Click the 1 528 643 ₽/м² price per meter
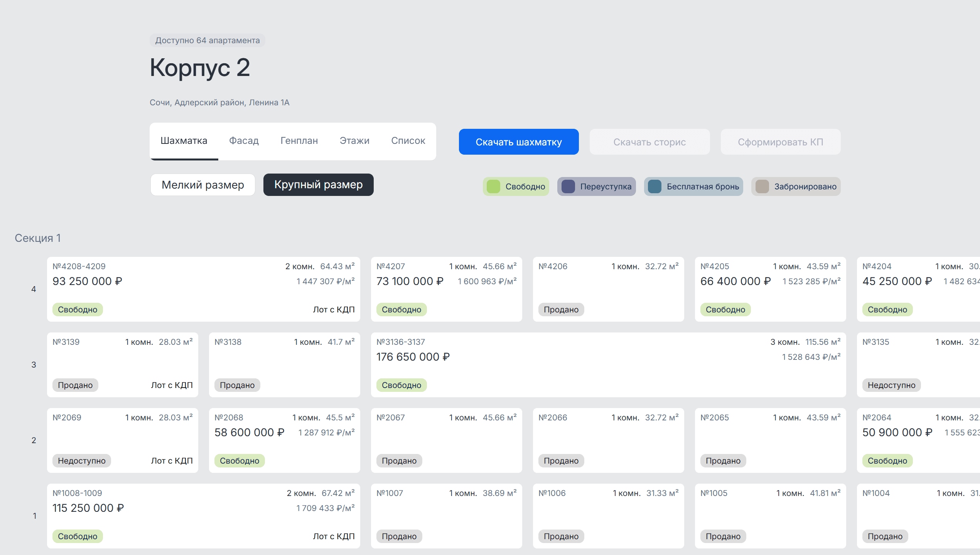Image resolution: width=980 pixels, height=555 pixels. [811, 357]
